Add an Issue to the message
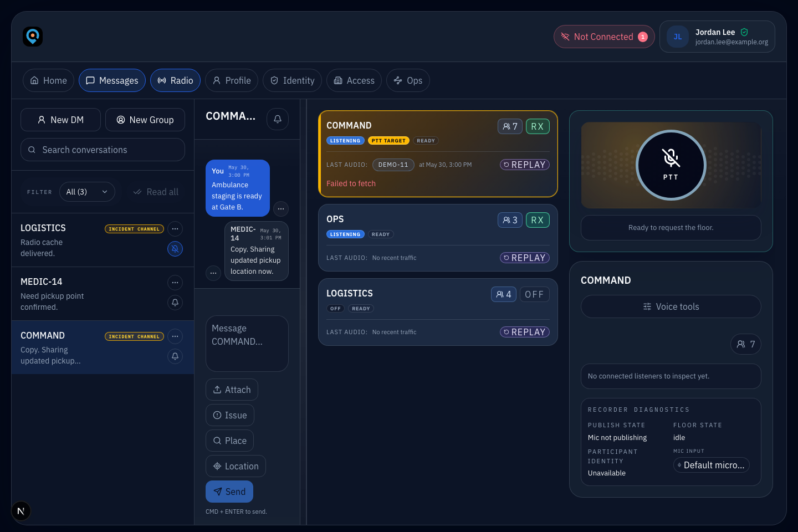 (230, 415)
